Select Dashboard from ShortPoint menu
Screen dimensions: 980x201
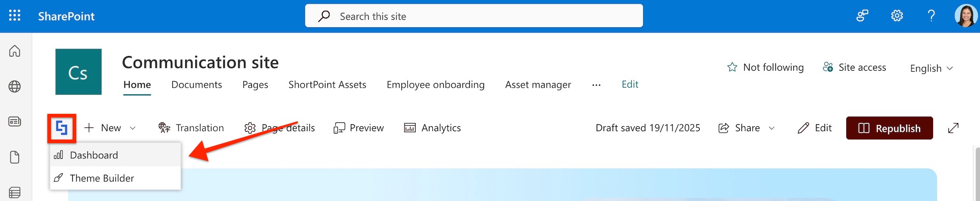click(x=115, y=155)
